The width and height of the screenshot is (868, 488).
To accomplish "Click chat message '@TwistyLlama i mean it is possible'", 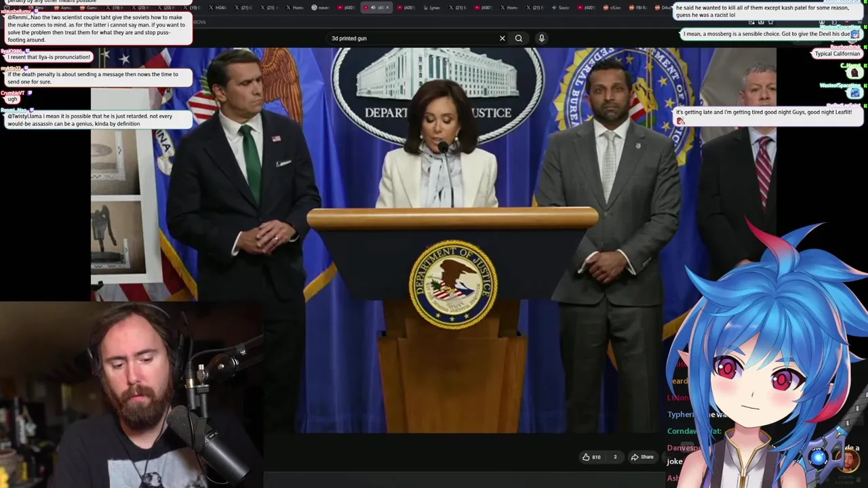I will (x=98, y=120).
